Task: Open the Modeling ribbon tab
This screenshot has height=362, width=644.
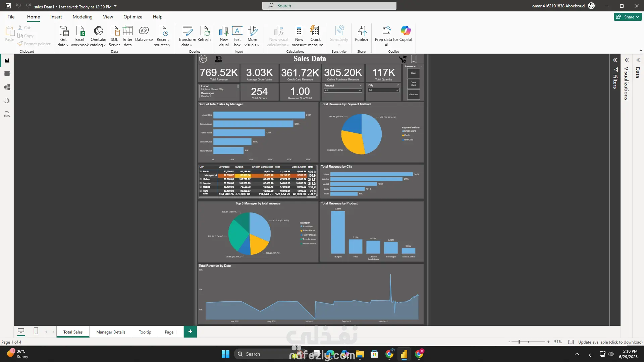Action: tap(83, 17)
